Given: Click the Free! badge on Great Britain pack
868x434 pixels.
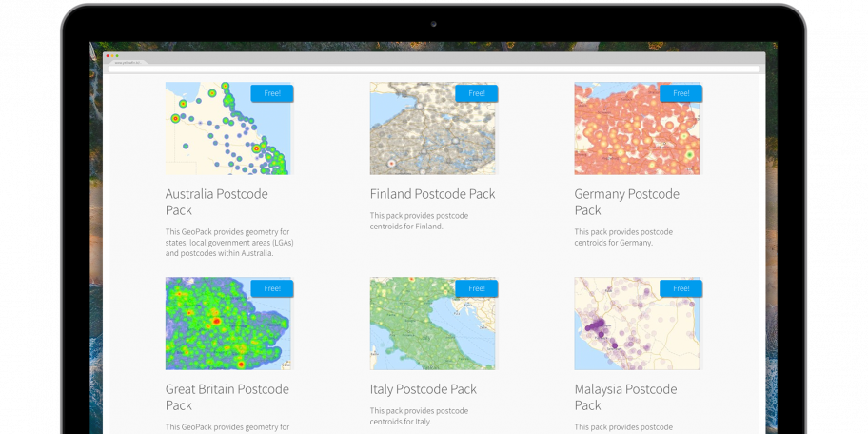Looking at the screenshot, I should pyautogui.click(x=272, y=288).
